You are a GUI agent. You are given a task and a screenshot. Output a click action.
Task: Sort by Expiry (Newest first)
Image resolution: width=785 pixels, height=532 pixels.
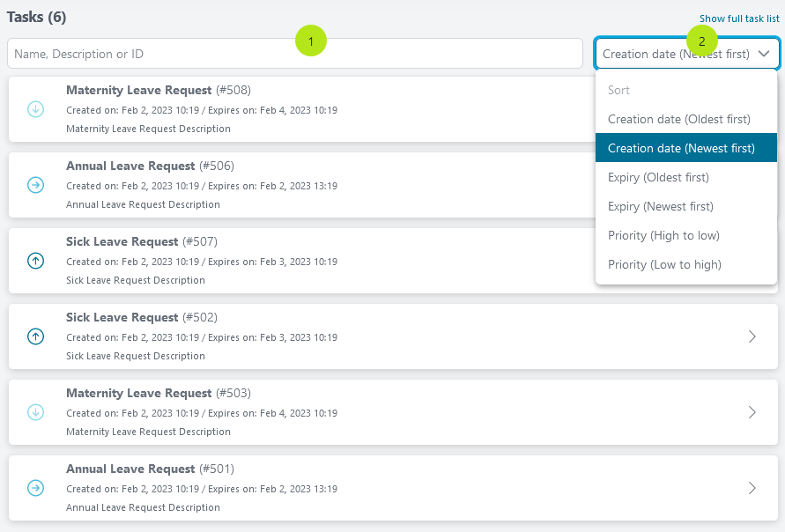685,206
